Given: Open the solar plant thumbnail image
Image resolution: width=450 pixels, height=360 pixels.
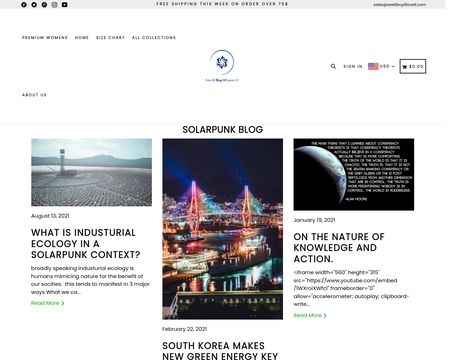Looking at the screenshot, I should click(x=91, y=172).
